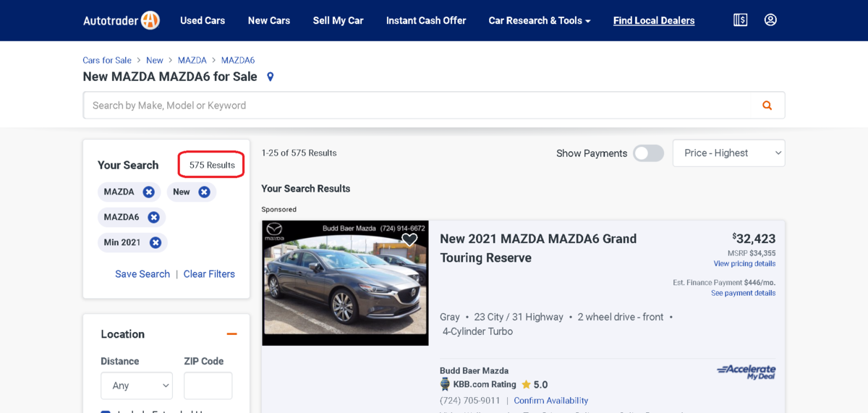Click the dealer phone number (724) 705-9011
Viewport: 868px width, 413px height.
point(469,401)
